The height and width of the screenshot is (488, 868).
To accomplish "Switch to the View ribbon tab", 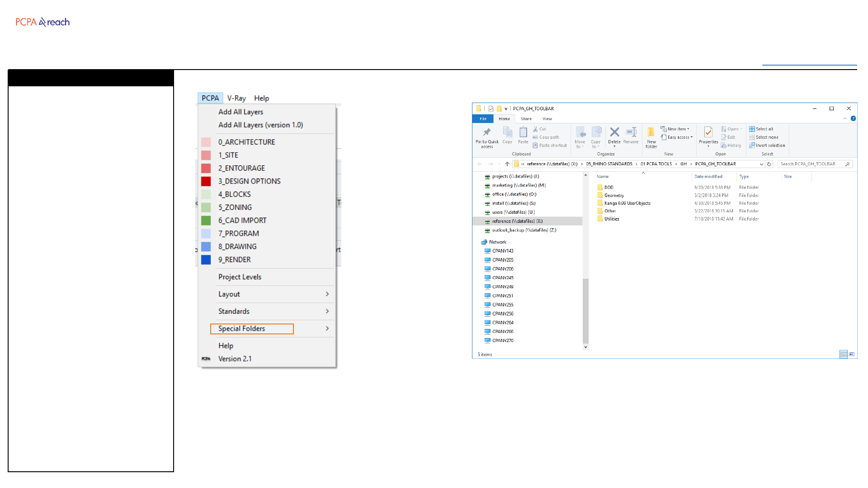I will 547,119.
